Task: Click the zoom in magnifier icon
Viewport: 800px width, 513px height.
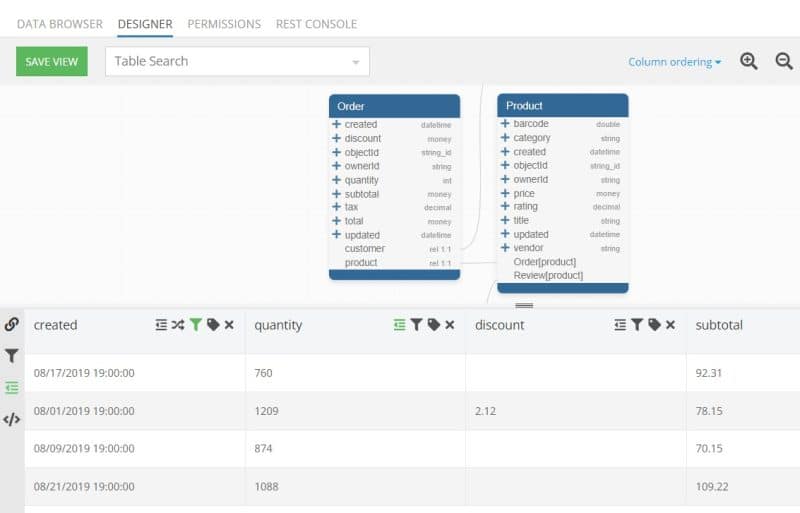Action: [x=749, y=61]
